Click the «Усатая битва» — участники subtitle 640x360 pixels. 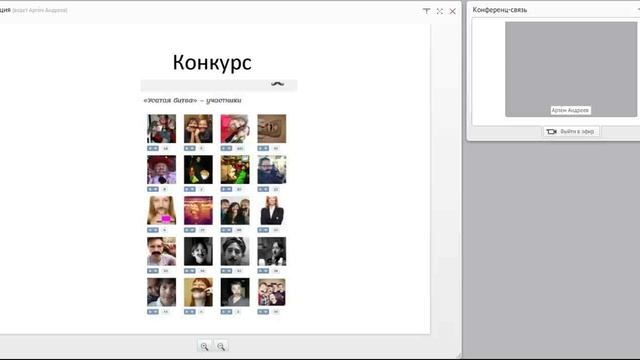click(192, 100)
